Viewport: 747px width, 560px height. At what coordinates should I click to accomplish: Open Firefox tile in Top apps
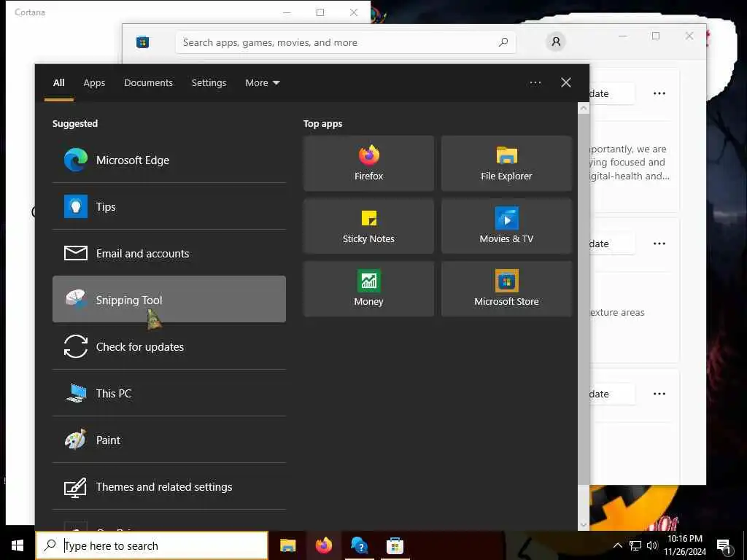click(x=368, y=163)
